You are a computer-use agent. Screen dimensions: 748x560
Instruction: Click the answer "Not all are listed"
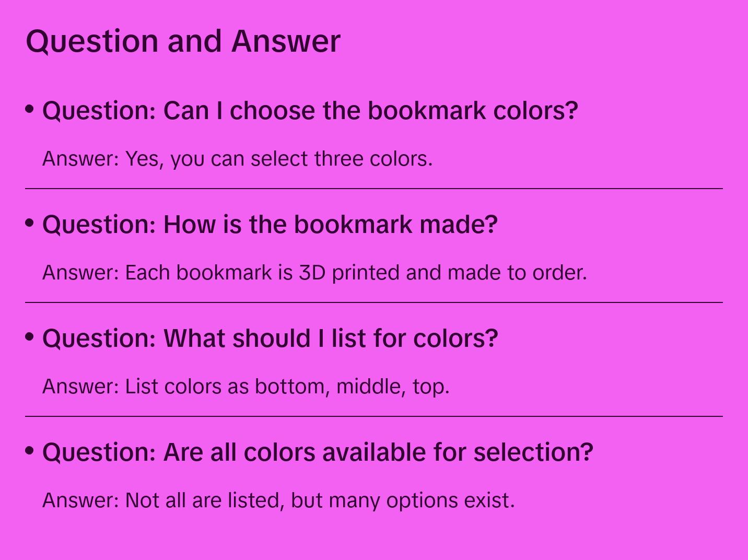(278, 500)
